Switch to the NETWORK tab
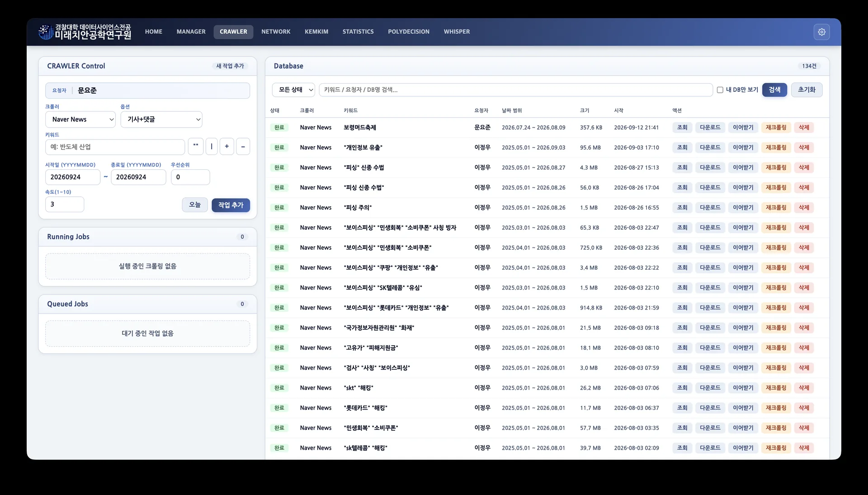Viewport: 868px width, 495px height. point(276,32)
